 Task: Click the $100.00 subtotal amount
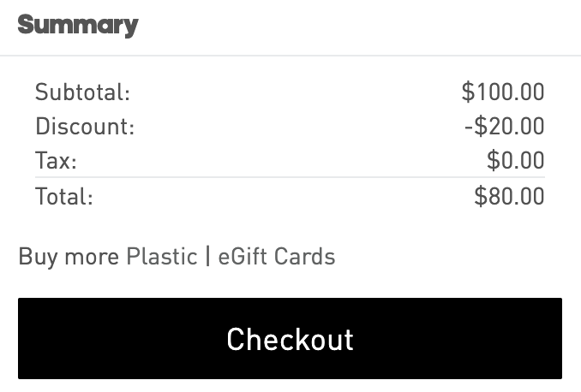[x=502, y=92]
